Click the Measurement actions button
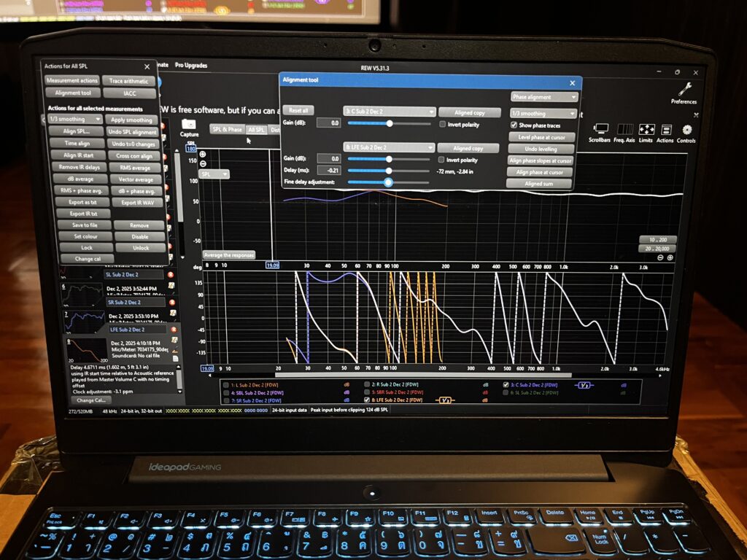 click(72, 80)
